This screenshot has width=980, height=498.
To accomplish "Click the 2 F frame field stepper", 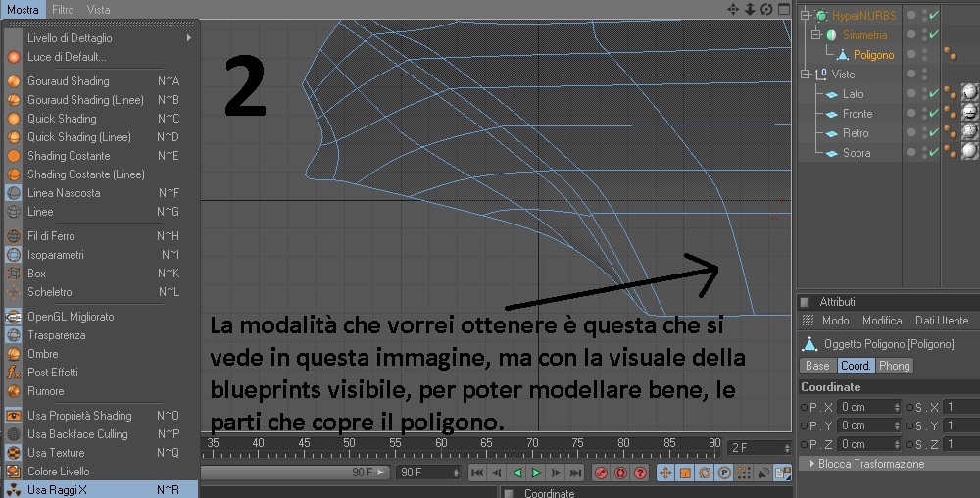I will [786, 448].
